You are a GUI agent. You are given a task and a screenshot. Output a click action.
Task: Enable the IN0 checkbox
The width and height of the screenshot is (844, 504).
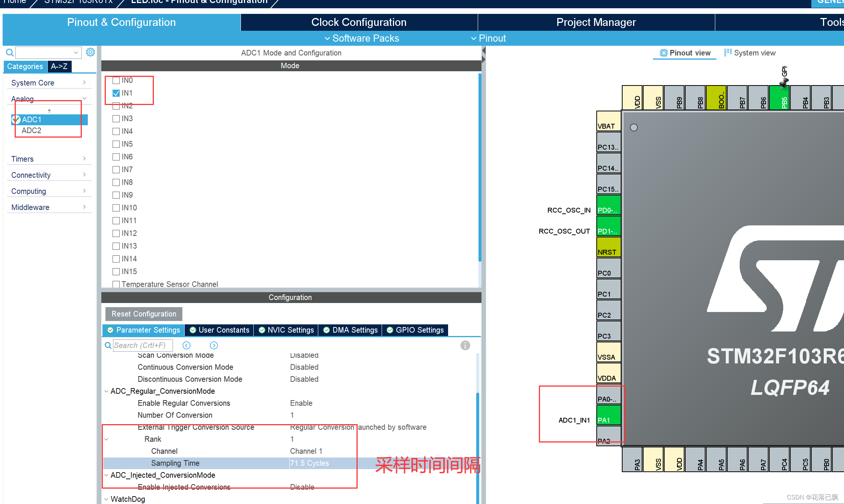(x=116, y=80)
